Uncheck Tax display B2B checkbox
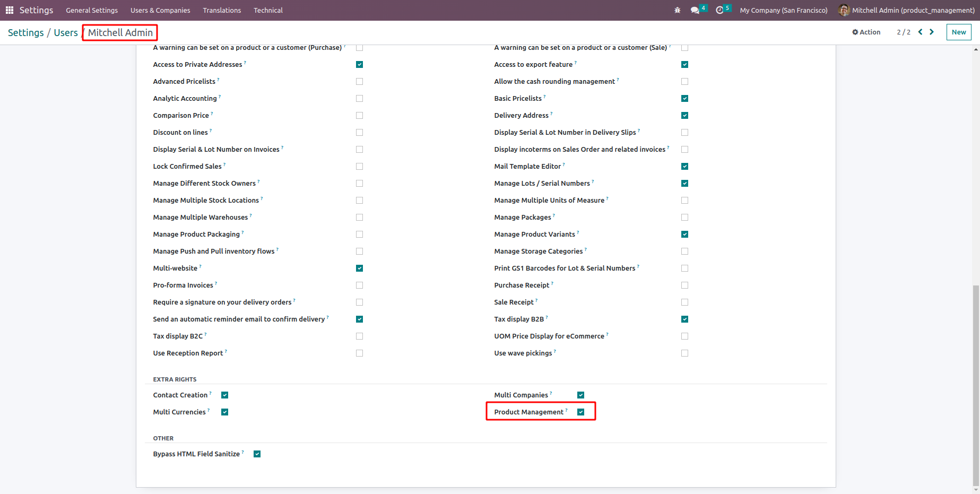 685,319
